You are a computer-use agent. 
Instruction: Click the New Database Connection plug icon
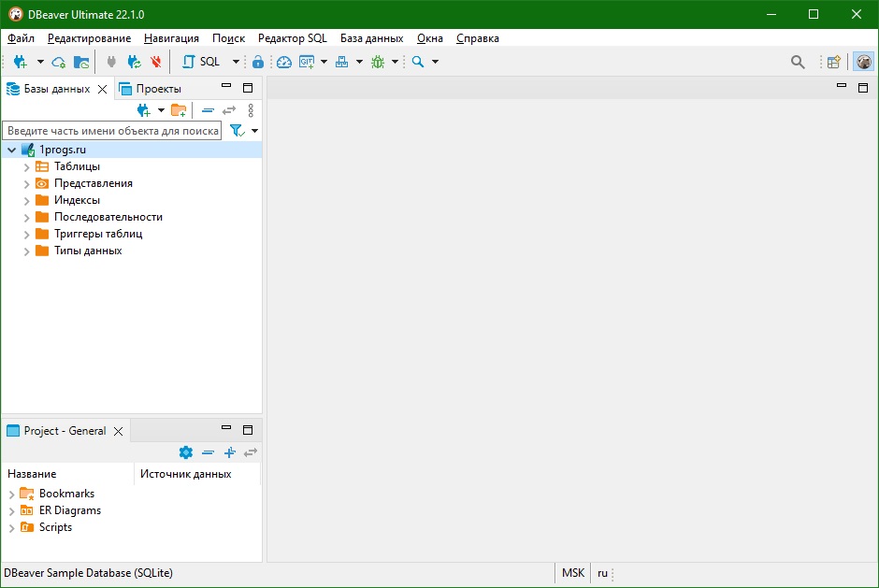(x=21, y=62)
